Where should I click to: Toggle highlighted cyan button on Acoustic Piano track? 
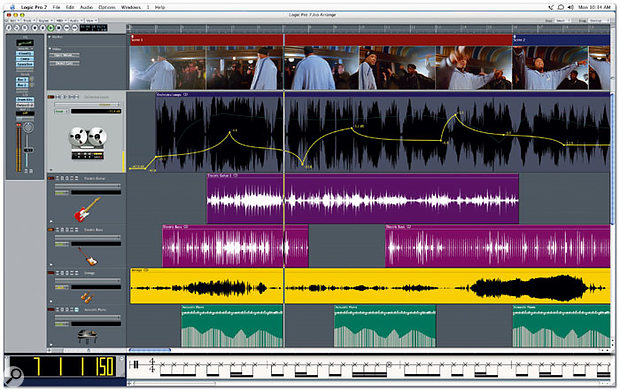point(76,310)
